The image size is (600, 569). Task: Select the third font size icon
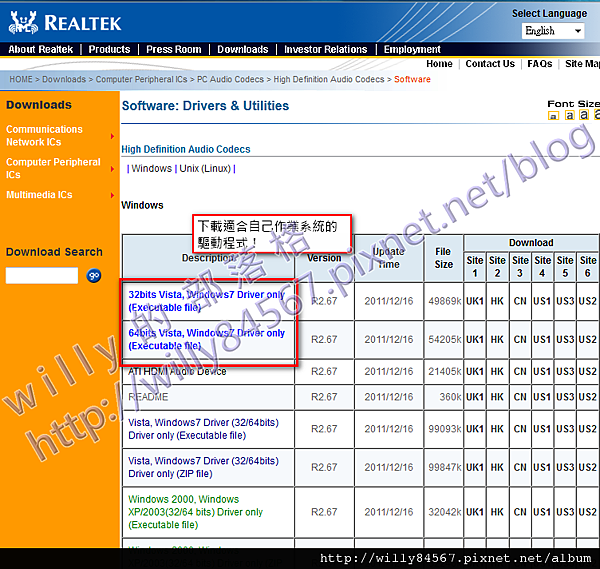(584, 114)
